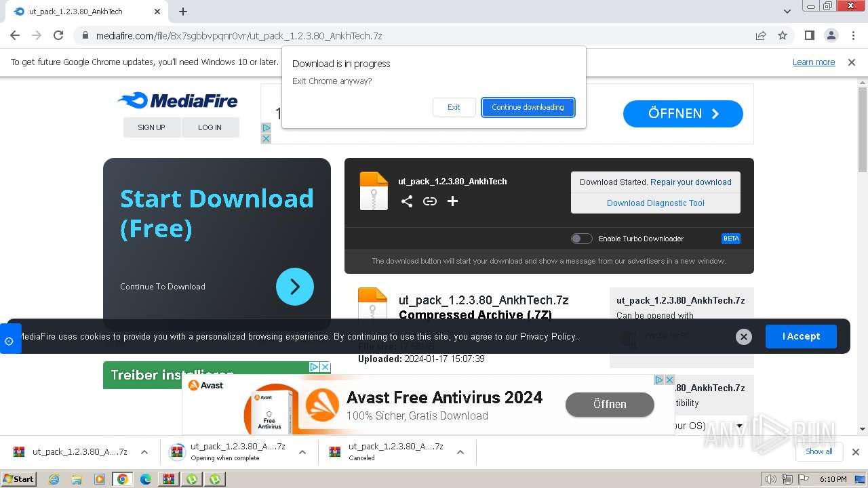Open Microsoft Edge from the taskbar

[145, 479]
